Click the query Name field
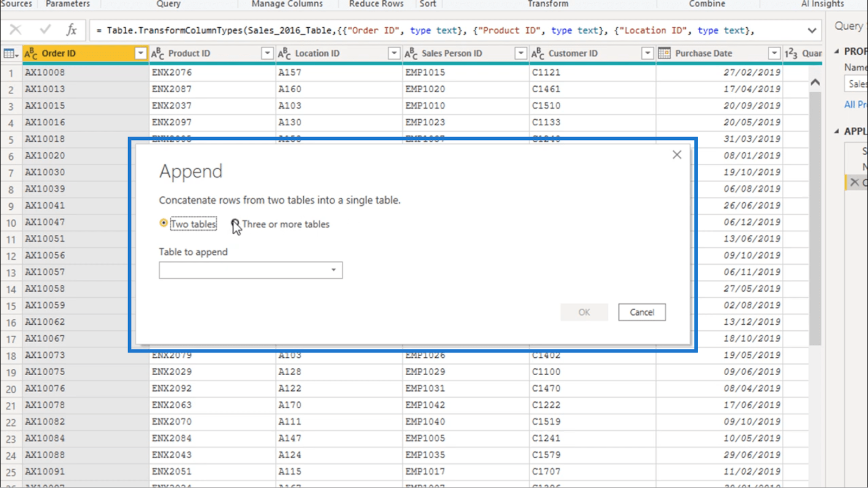 point(856,84)
